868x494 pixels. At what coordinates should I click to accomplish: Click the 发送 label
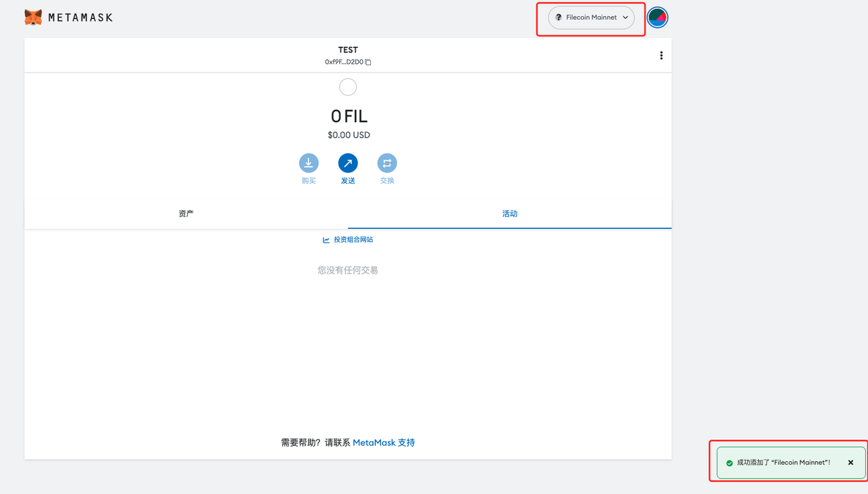[x=348, y=181]
